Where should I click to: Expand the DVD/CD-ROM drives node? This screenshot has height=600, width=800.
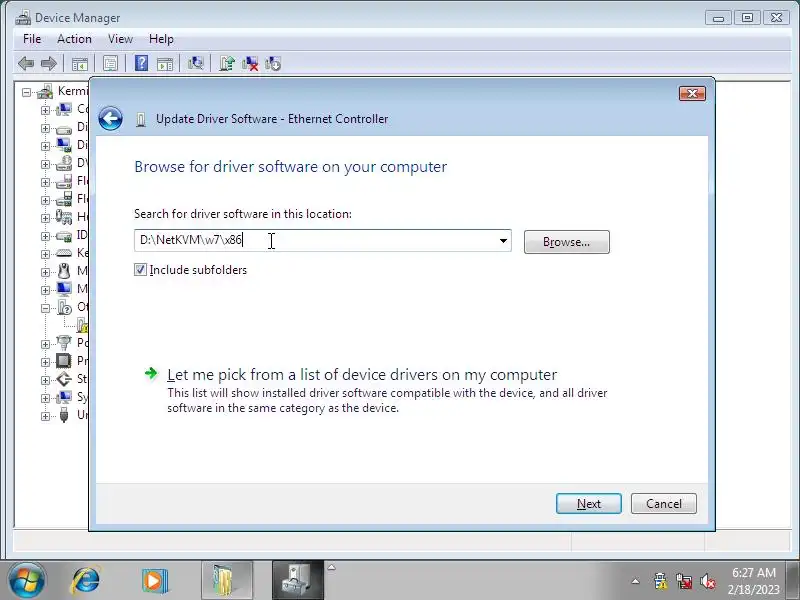45,164
